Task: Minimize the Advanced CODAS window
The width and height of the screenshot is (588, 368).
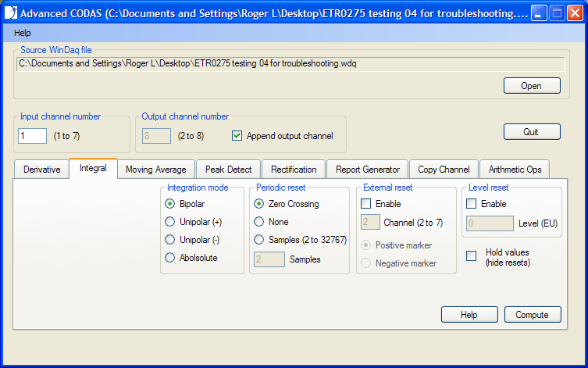Action: [539, 13]
